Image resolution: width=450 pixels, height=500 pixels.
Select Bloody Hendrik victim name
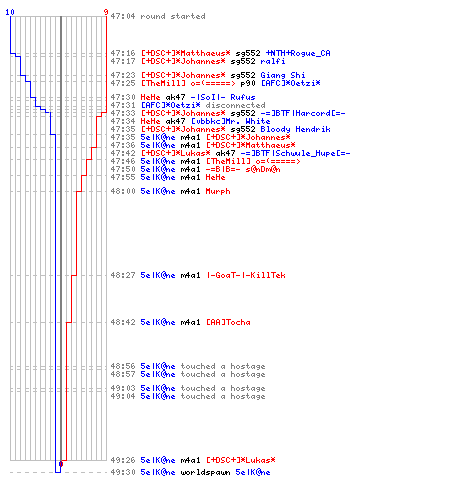point(295,129)
